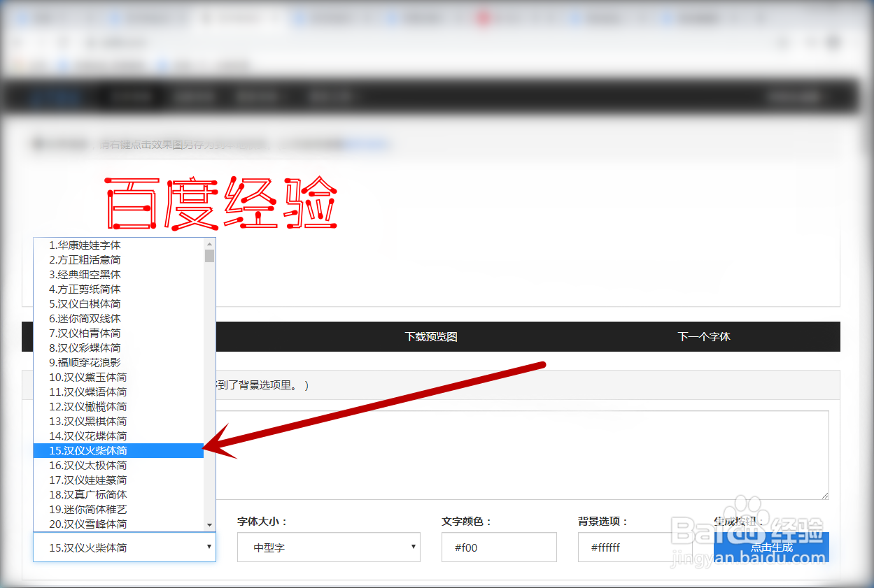Select font 17.汉仪娃娃篆简
Screen dimensions: 874x588
click(x=118, y=480)
